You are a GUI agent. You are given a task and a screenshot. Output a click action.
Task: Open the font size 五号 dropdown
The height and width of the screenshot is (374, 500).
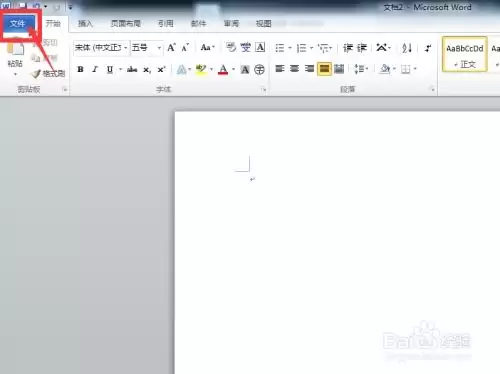tap(159, 48)
